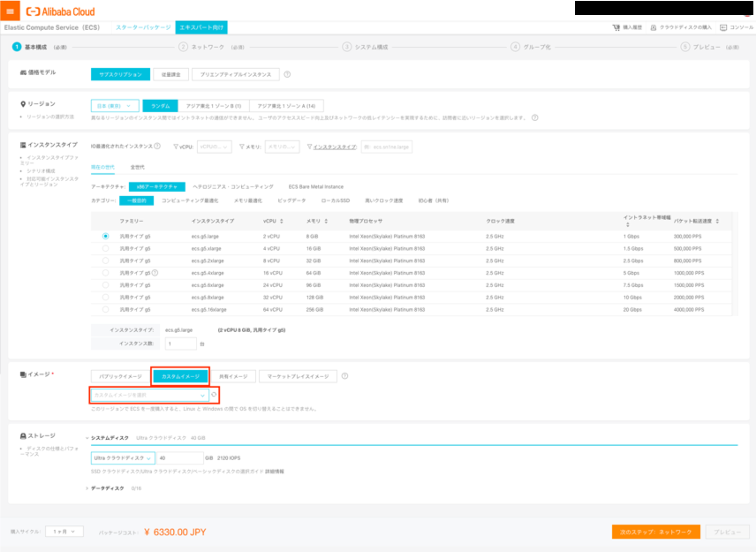756x552 pixels.
Task: Open the vCPU filter dropdown
Action: pyautogui.click(x=215, y=147)
